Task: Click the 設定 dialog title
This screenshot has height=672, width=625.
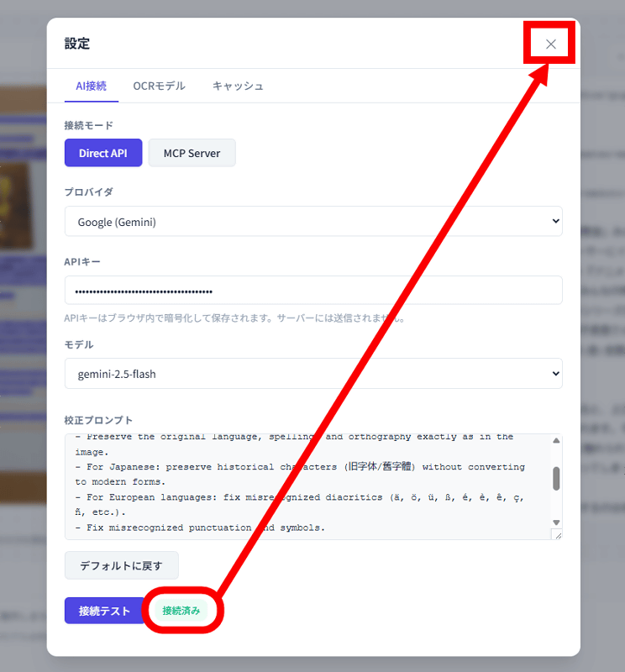Action: (77, 44)
